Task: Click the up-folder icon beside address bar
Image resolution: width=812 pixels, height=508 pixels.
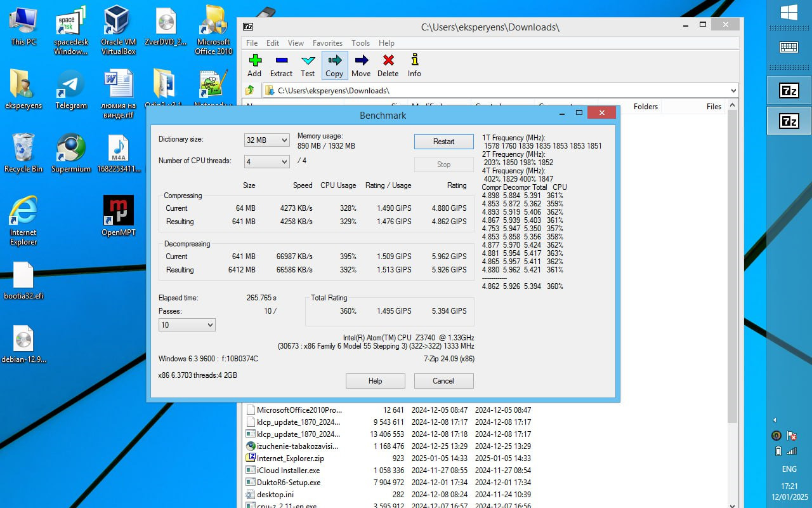Action: pos(250,91)
